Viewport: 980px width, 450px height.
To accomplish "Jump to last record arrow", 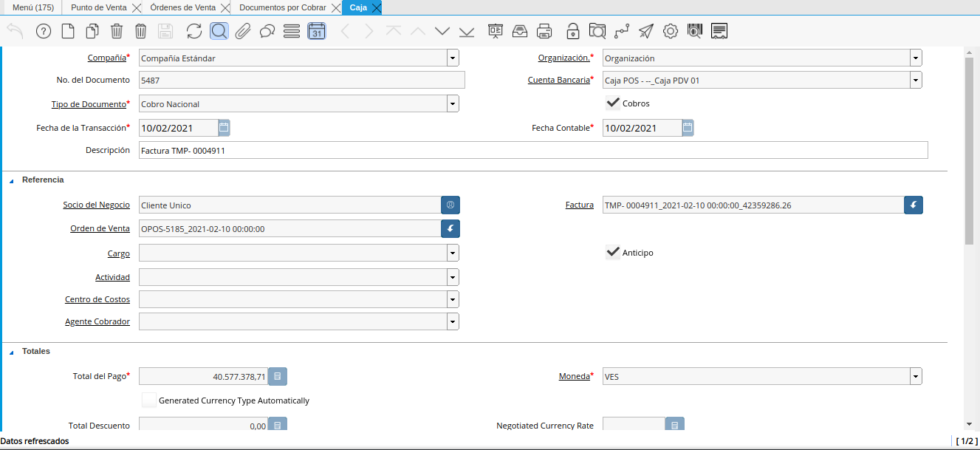I will [x=467, y=31].
